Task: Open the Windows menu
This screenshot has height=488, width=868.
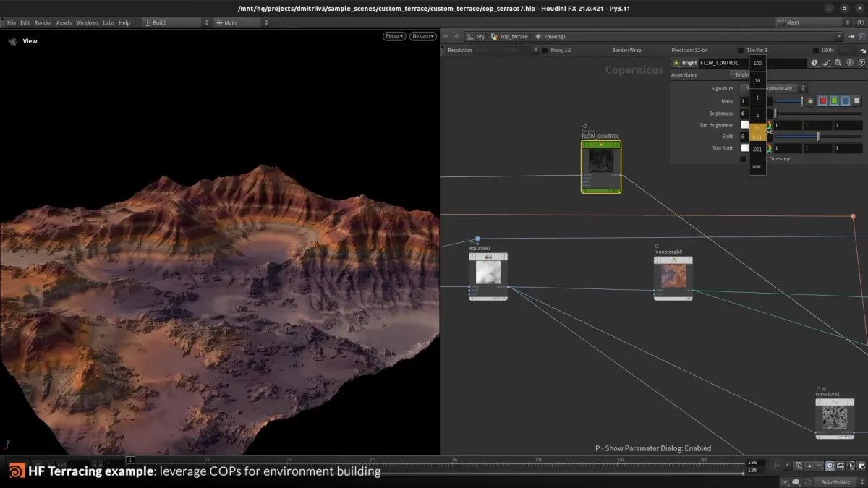Action: coord(88,22)
